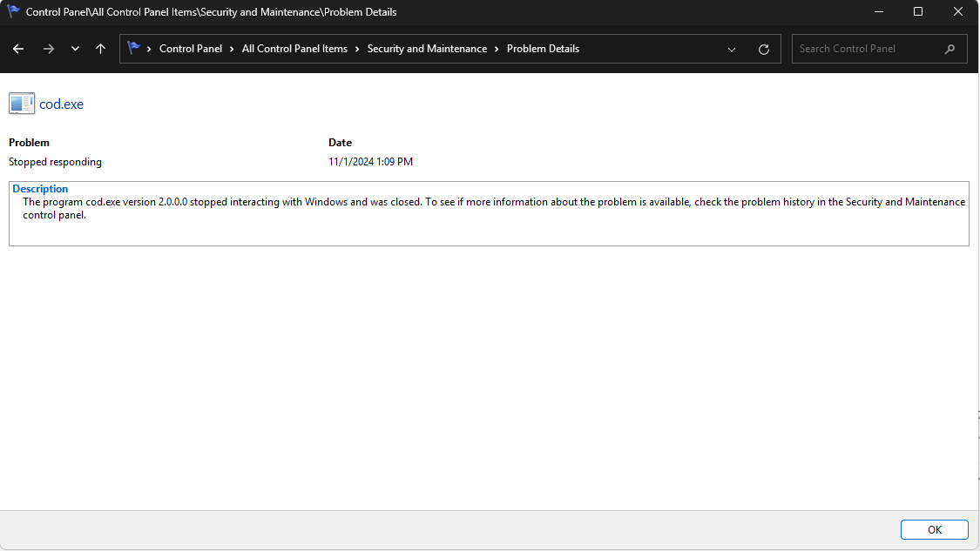Click the cod.exe program icon

coord(22,104)
